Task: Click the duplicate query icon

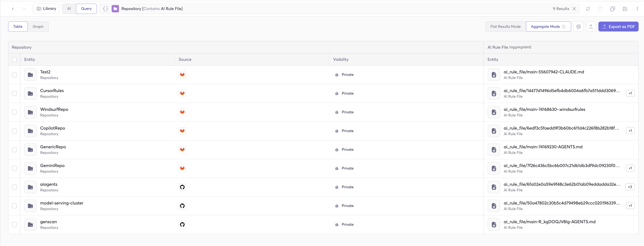Action: (612, 9)
